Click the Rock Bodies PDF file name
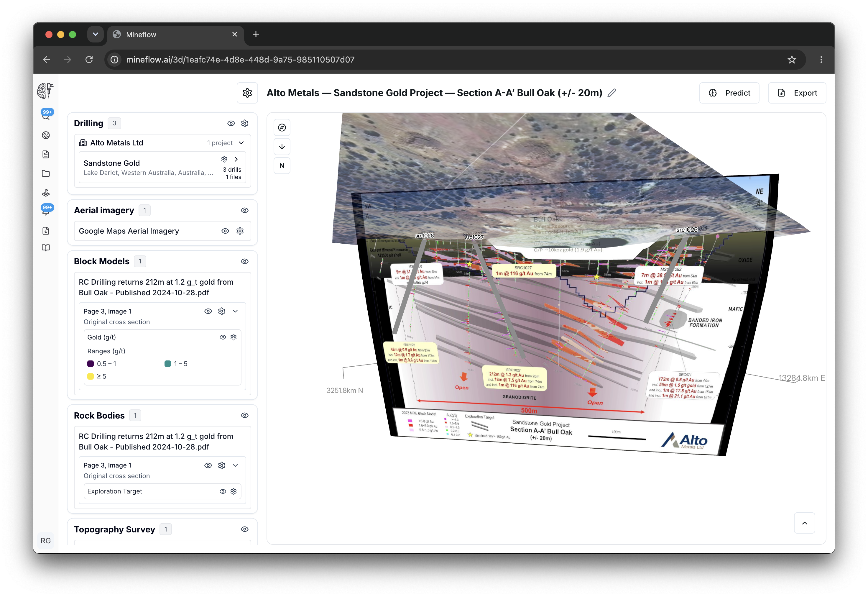 pyautogui.click(x=156, y=441)
